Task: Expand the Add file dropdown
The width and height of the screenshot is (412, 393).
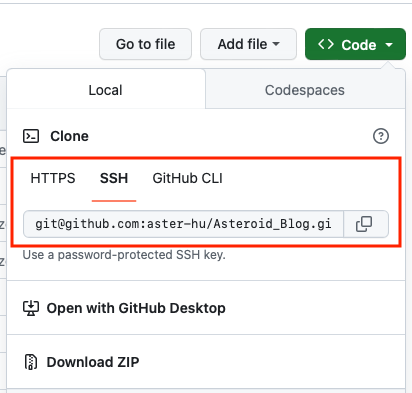Action: click(248, 44)
